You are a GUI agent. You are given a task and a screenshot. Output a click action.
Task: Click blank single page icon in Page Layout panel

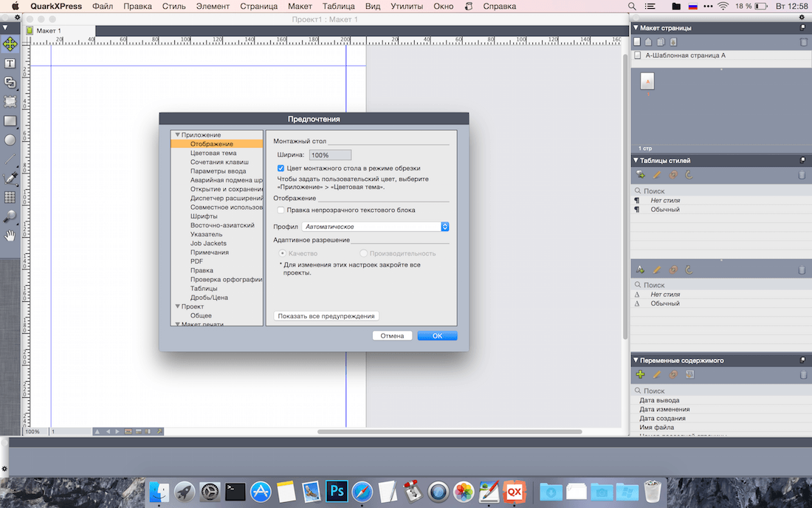click(x=637, y=42)
